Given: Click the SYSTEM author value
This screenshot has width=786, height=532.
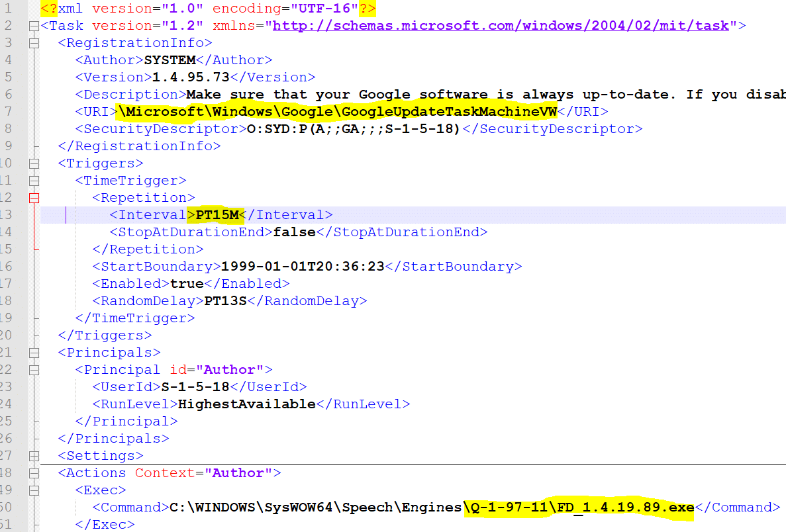Looking at the screenshot, I should (x=170, y=60).
